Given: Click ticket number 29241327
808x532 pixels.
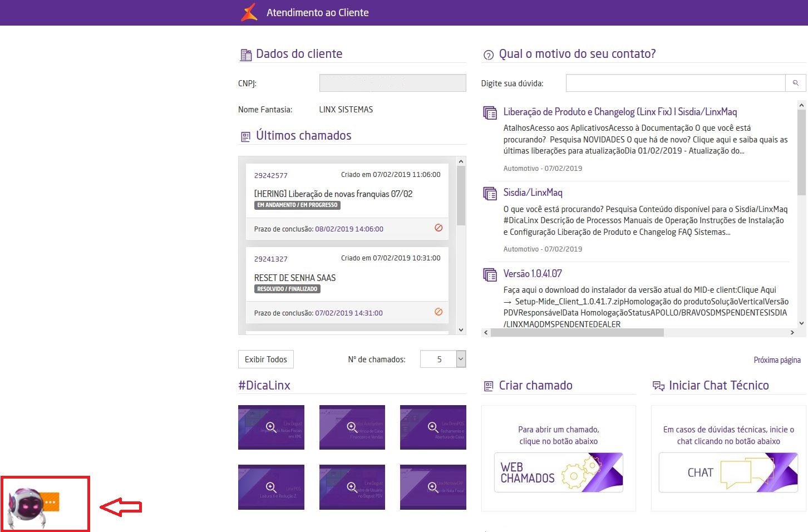Looking at the screenshot, I should [x=271, y=259].
